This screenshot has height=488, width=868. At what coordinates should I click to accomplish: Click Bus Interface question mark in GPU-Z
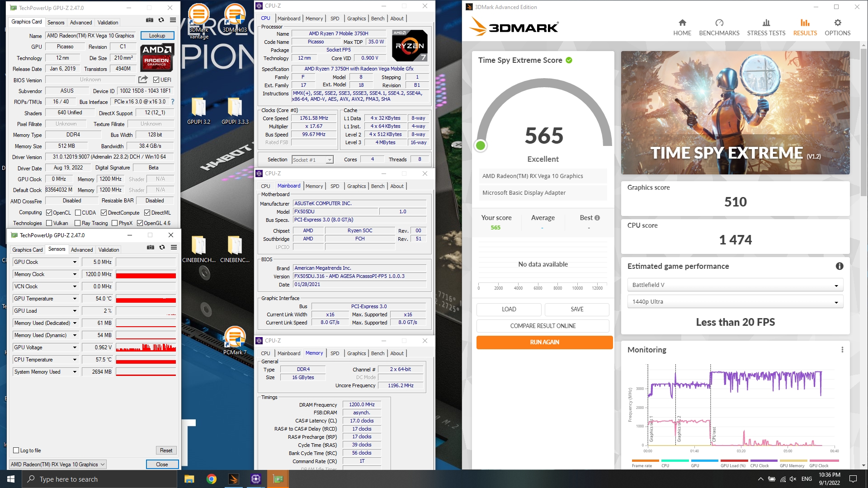[x=173, y=102]
